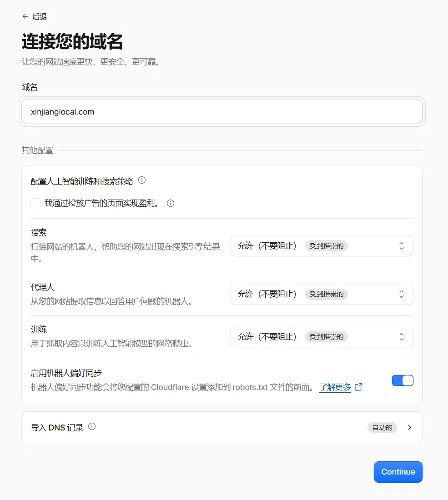Viewport: 448px width, 500px height.
Task: Click the 配置人工智能训练和搜索策略 title
Action: [x=82, y=181]
